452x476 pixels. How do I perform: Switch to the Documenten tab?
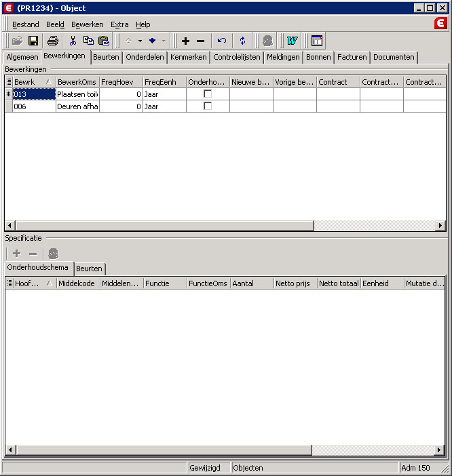point(394,57)
